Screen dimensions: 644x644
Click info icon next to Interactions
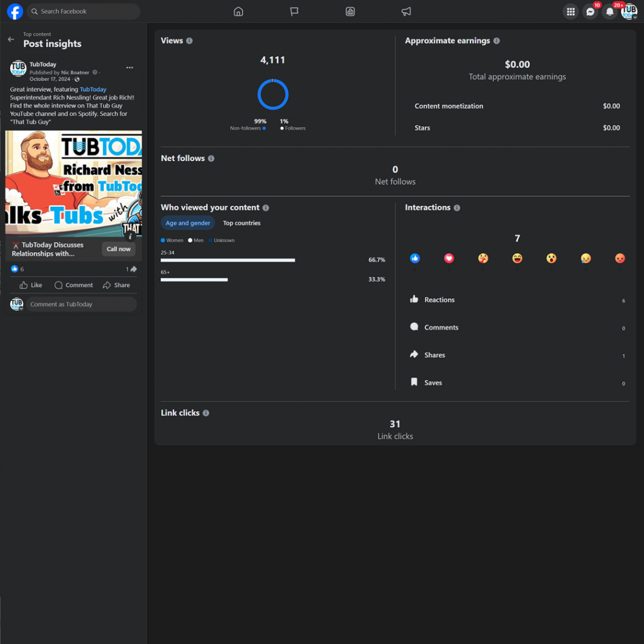click(x=457, y=208)
